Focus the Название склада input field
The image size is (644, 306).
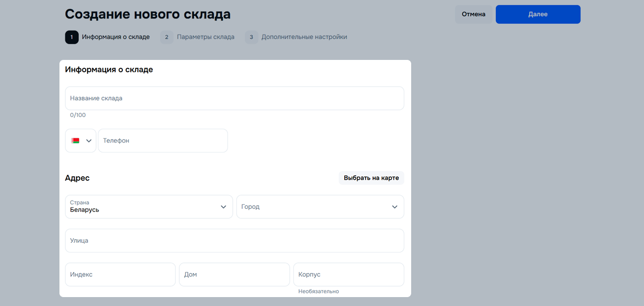click(x=234, y=98)
